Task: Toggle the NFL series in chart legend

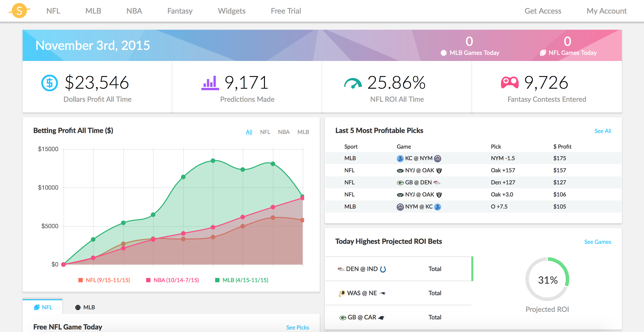Action: [104, 280]
